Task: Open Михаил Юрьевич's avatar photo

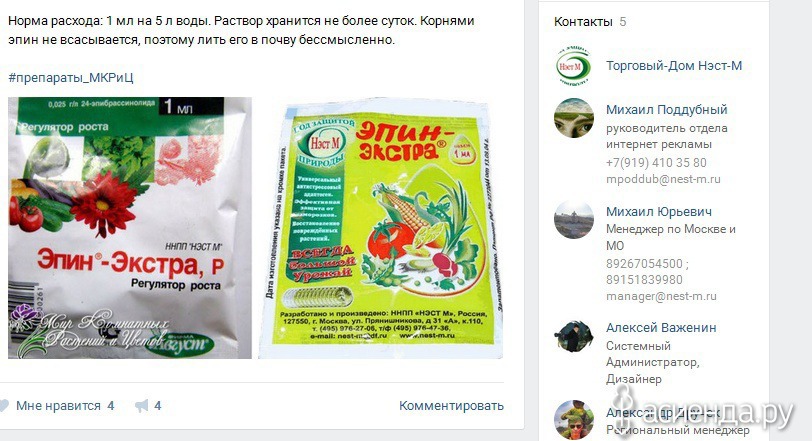Action: 574,220
